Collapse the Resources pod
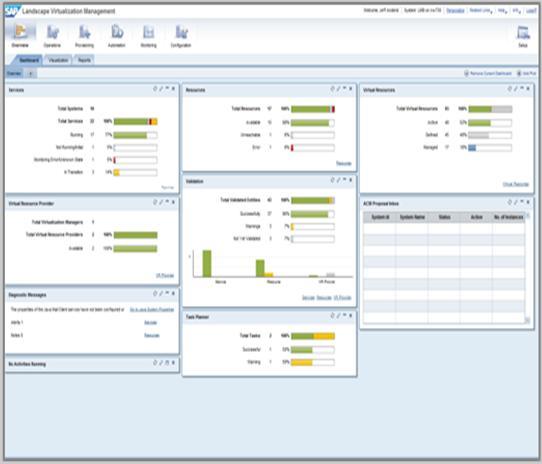 pyautogui.click(x=345, y=89)
